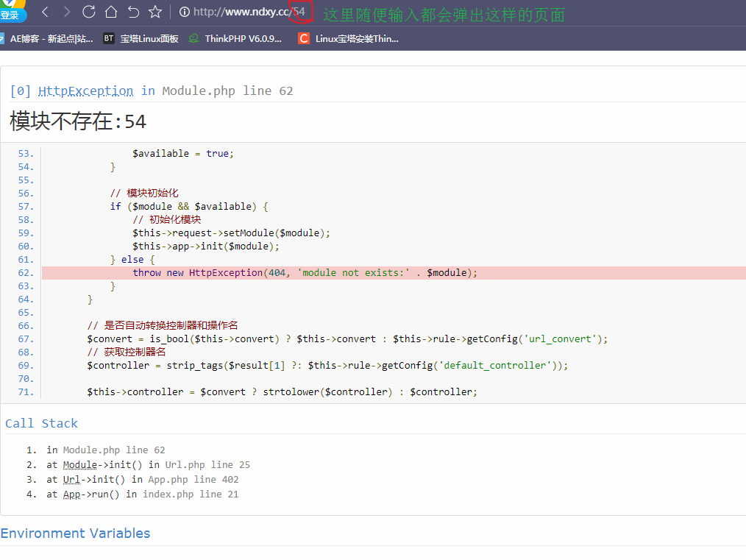
Task: Click the '$this->request->setModule($module);' line
Action: (x=231, y=233)
